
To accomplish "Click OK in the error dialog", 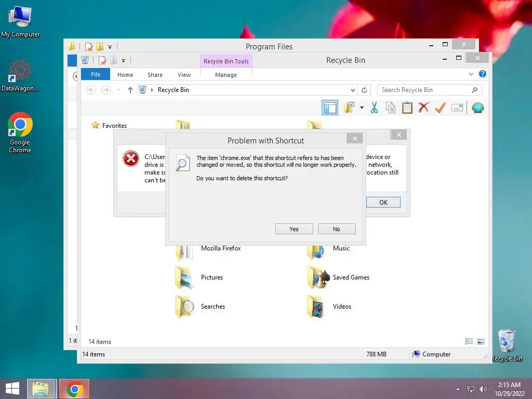I will click(383, 202).
